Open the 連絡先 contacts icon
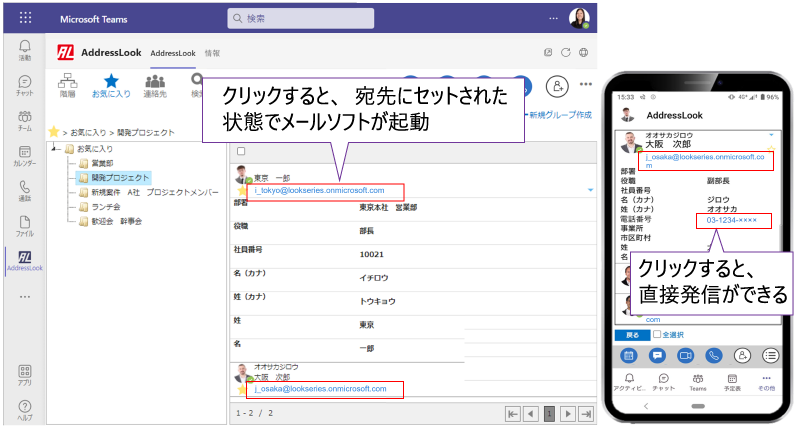 (155, 84)
